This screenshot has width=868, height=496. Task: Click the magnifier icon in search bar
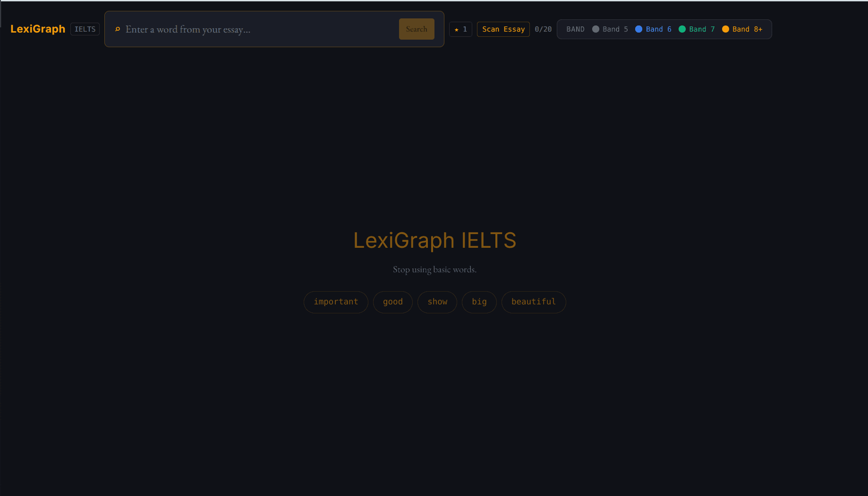118,29
